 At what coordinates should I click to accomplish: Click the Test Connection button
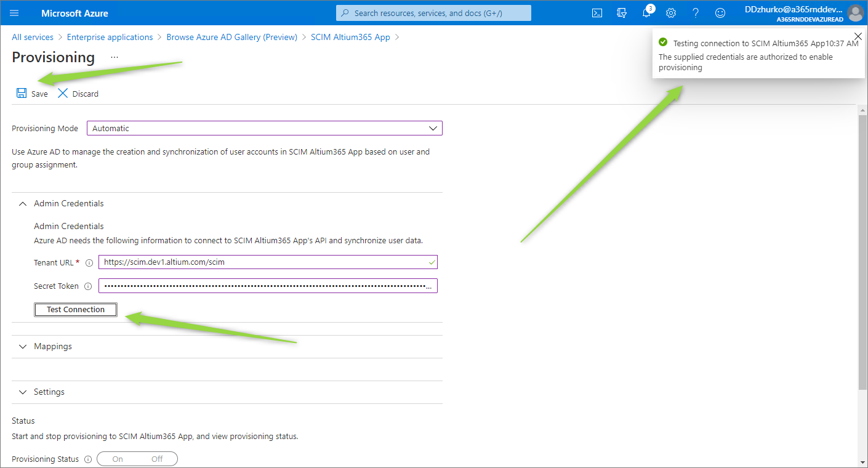[x=76, y=310]
